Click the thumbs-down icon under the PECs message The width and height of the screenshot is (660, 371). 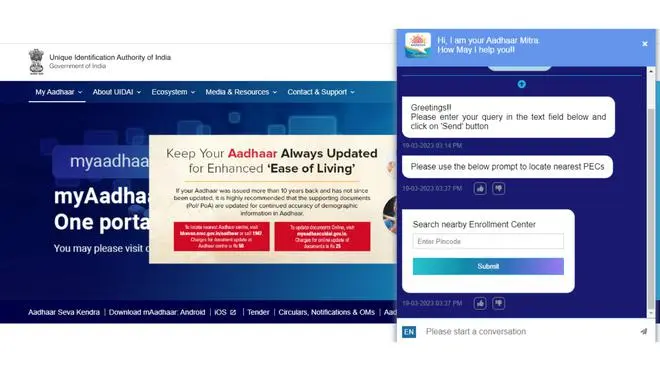(x=498, y=189)
